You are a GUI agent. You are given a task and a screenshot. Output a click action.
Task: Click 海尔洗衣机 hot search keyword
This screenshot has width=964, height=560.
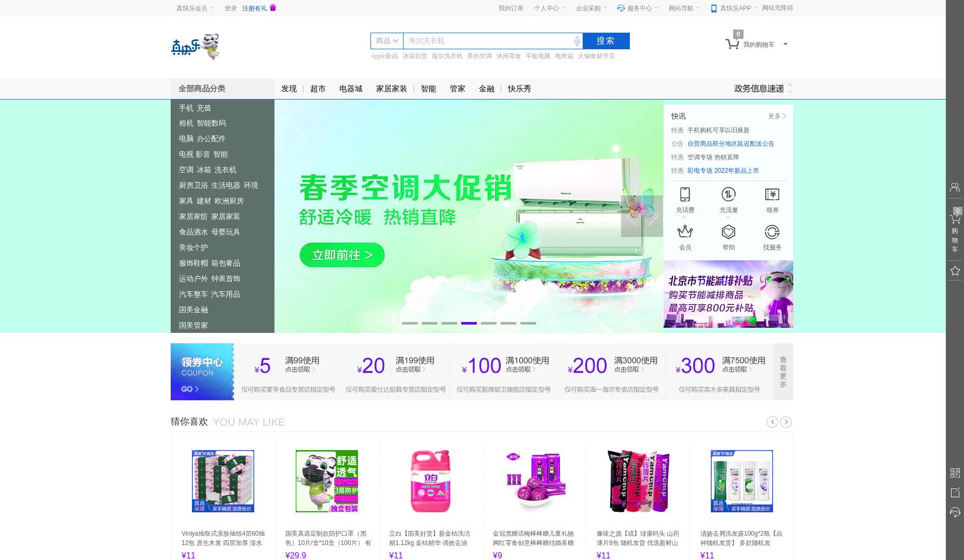coord(447,56)
